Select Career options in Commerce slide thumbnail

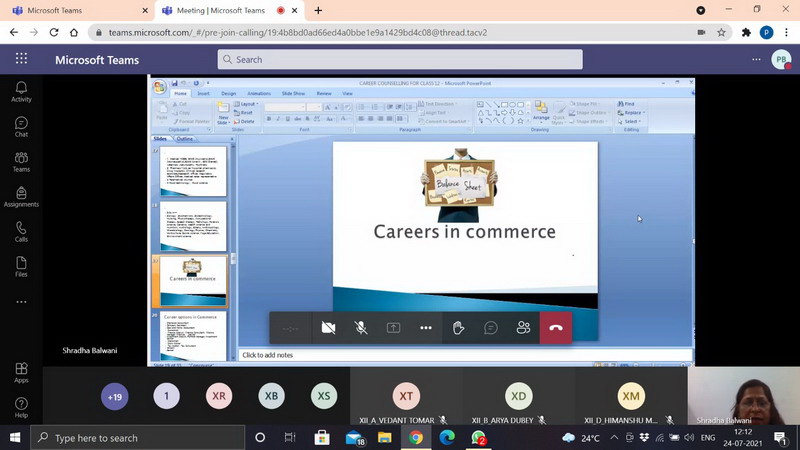point(193,336)
